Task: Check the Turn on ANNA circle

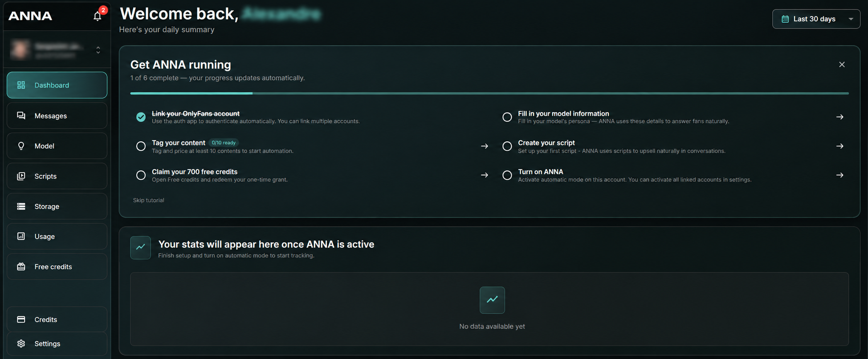Action: point(507,175)
